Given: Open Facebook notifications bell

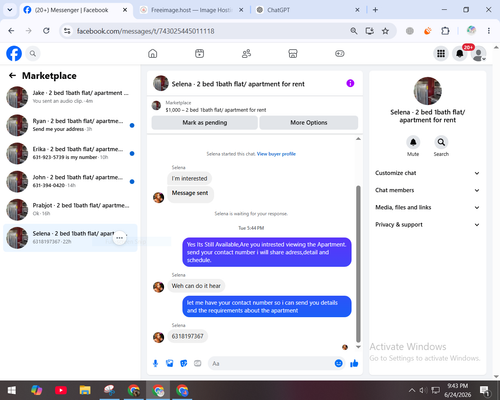Looking at the screenshot, I should point(460,53).
